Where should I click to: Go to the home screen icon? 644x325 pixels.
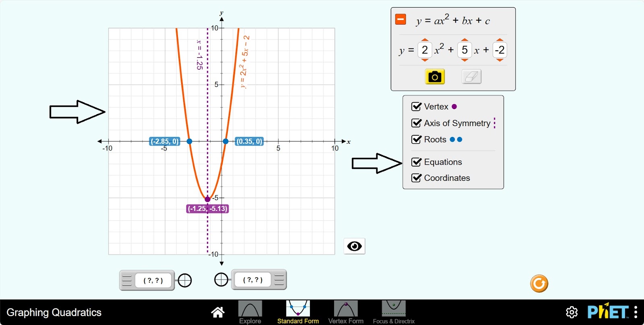point(218,312)
